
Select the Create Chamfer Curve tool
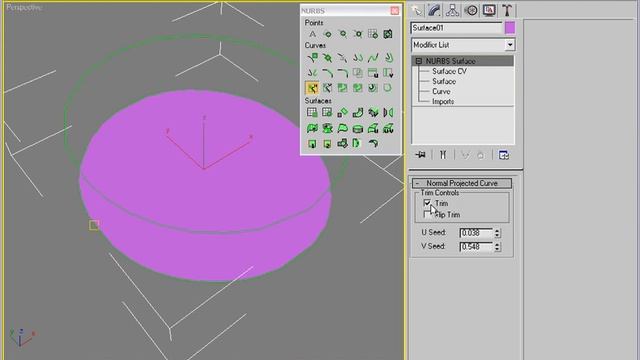[x=327, y=73]
